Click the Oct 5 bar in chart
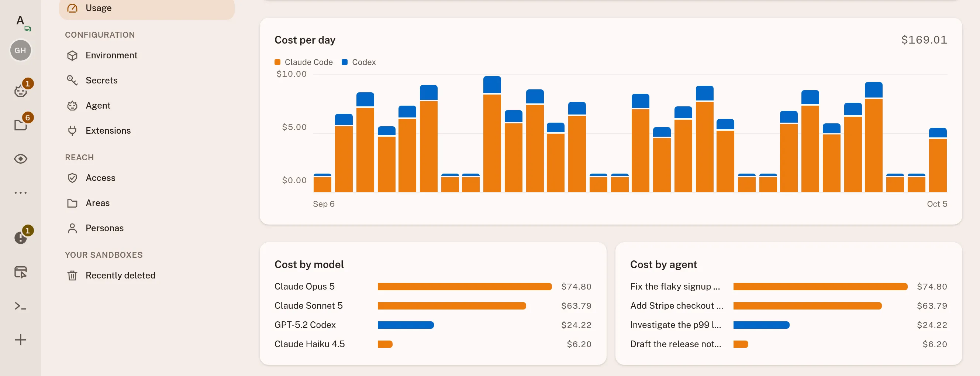 click(938, 160)
